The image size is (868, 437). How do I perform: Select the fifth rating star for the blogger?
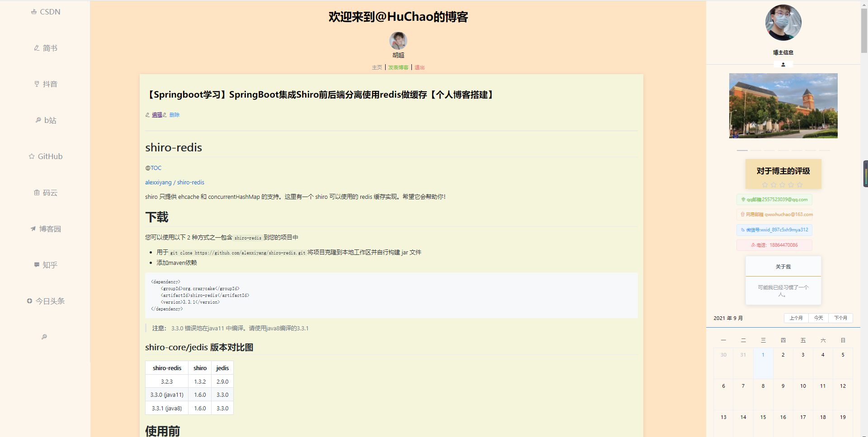coord(800,185)
